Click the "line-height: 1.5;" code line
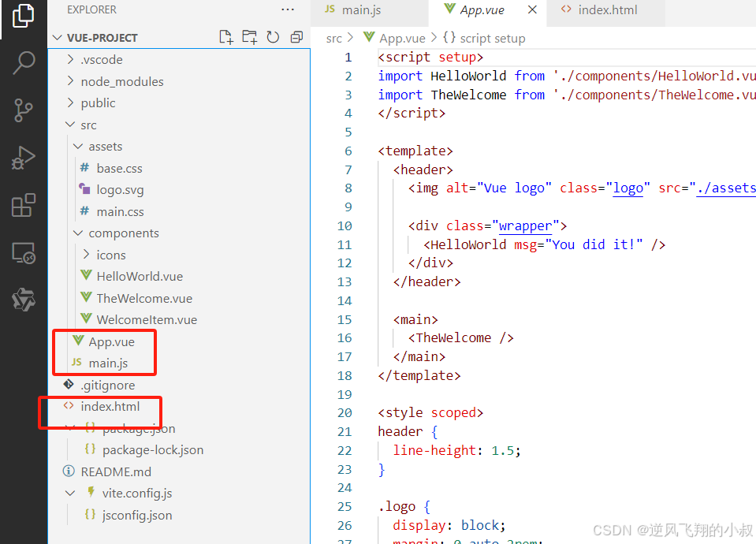 [x=456, y=450]
